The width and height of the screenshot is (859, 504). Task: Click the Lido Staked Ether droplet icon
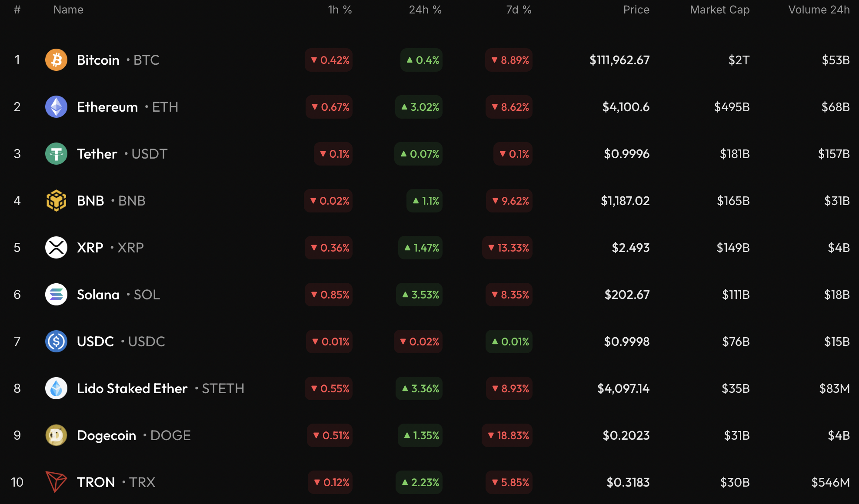(x=56, y=388)
